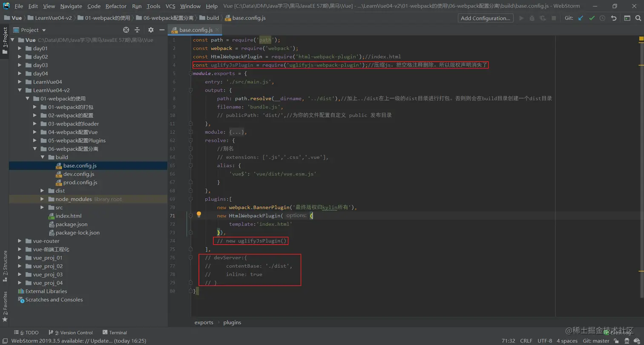Open the Project panel settings gear

pyautogui.click(x=151, y=30)
